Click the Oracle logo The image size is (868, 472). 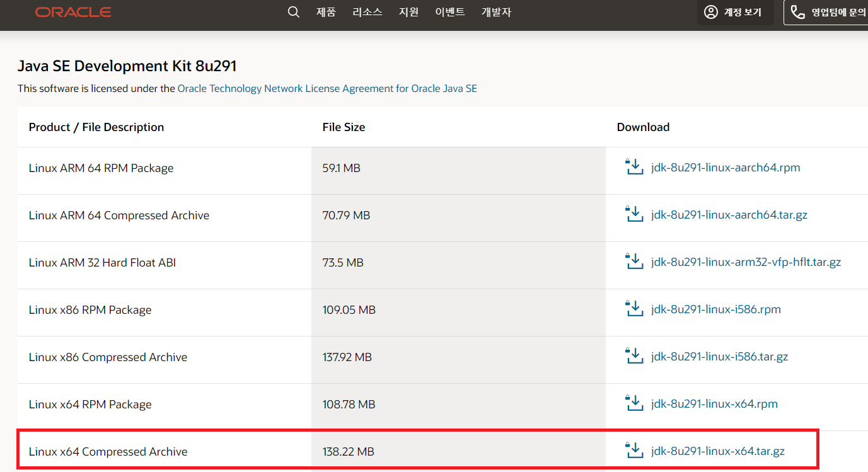tap(73, 12)
